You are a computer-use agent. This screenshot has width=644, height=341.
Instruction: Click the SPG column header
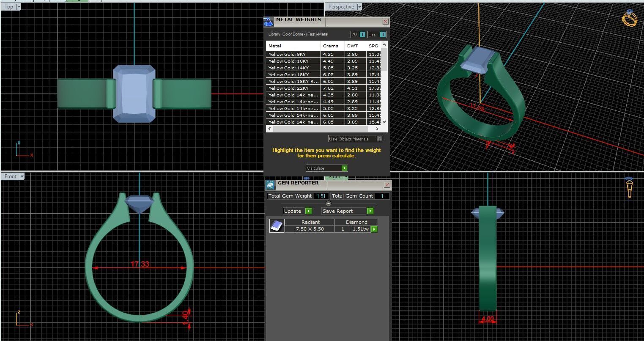click(x=373, y=46)
